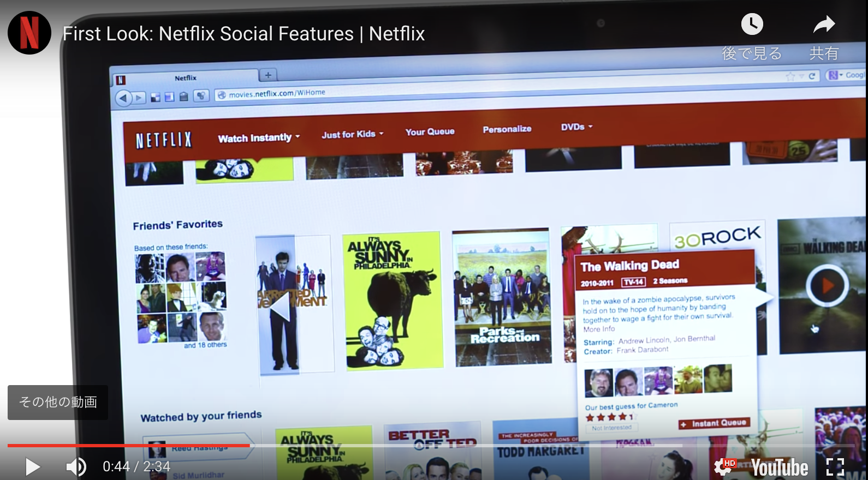Open the Personalize menu item
Viewport: 868px width, 480px height.
click(x=507, y=129)
